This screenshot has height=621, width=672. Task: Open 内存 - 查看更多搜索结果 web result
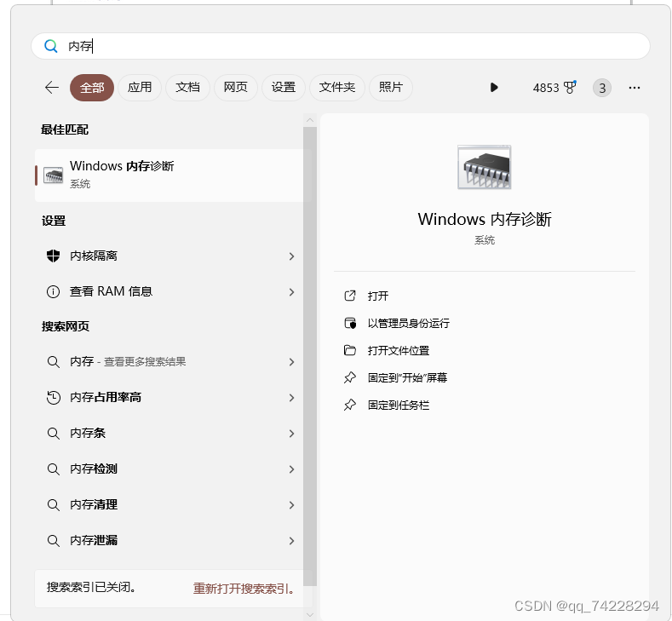tap(170, 362)
